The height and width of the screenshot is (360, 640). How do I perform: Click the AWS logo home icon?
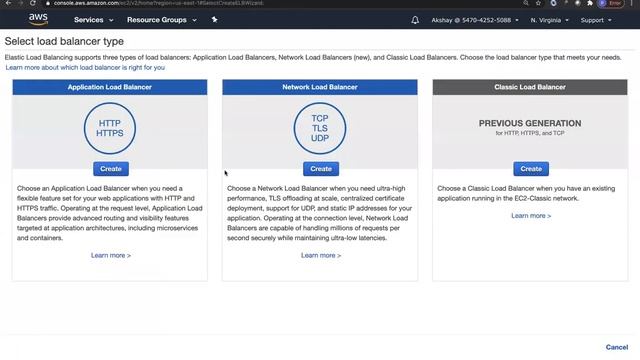pos(38,19)
